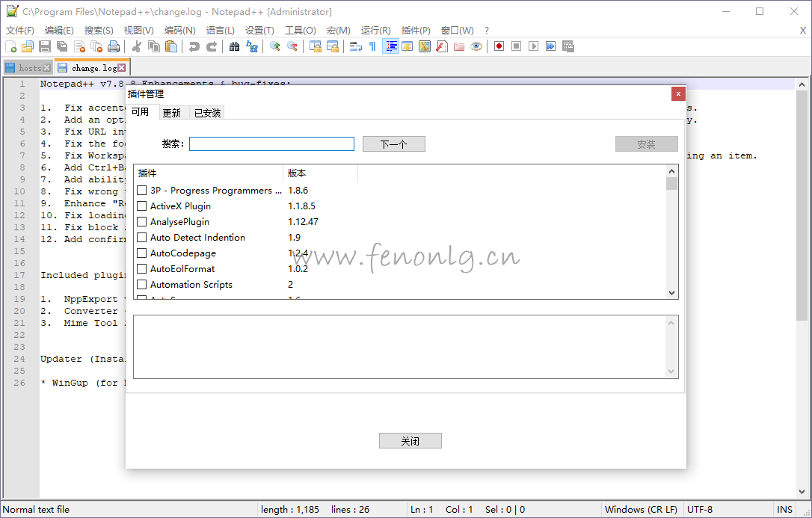Check the Automation Scripts checkbox
The height and width of the screenshot is (518, 812).
click(141, 285)
